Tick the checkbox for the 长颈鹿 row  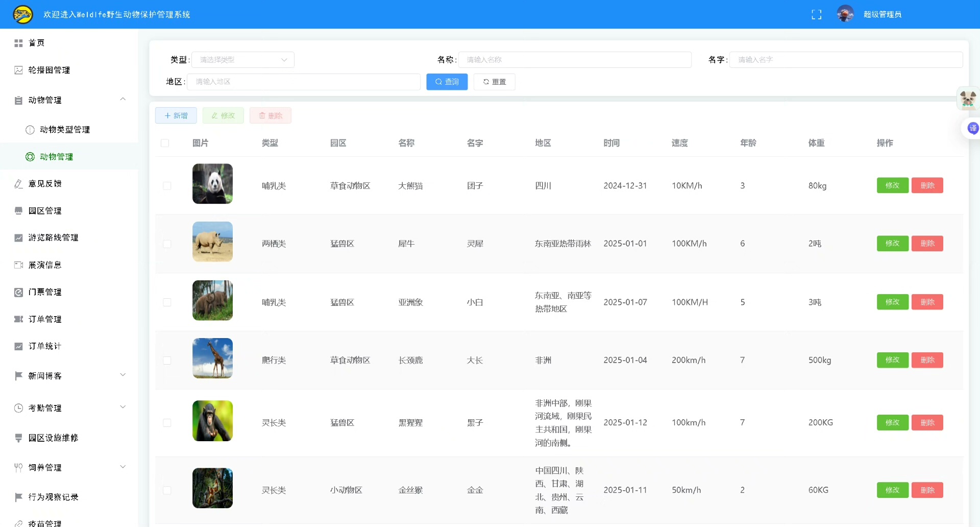(167, 361)
